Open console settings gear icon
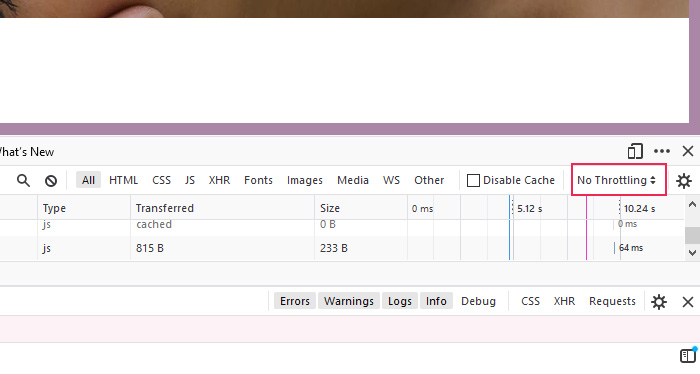Image resolution: width=700 pixels, height=374 pixels. pyautogui.click(x=658, y=302)
